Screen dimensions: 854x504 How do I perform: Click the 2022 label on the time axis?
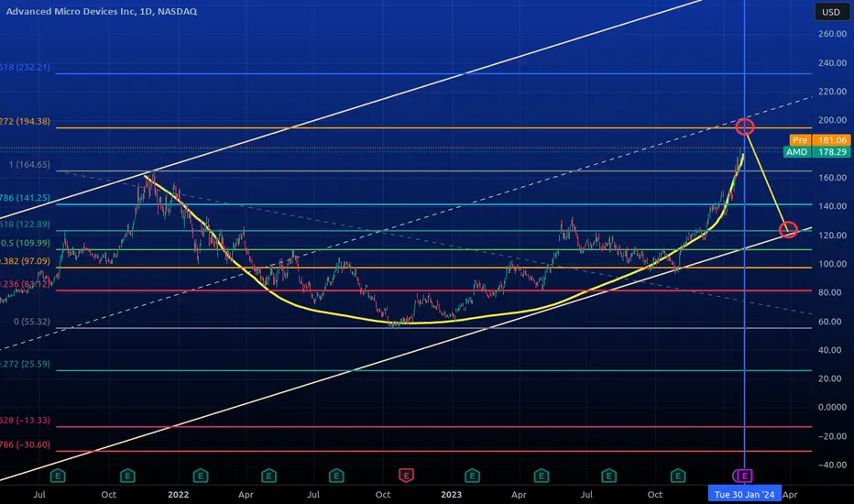(178, 495)
